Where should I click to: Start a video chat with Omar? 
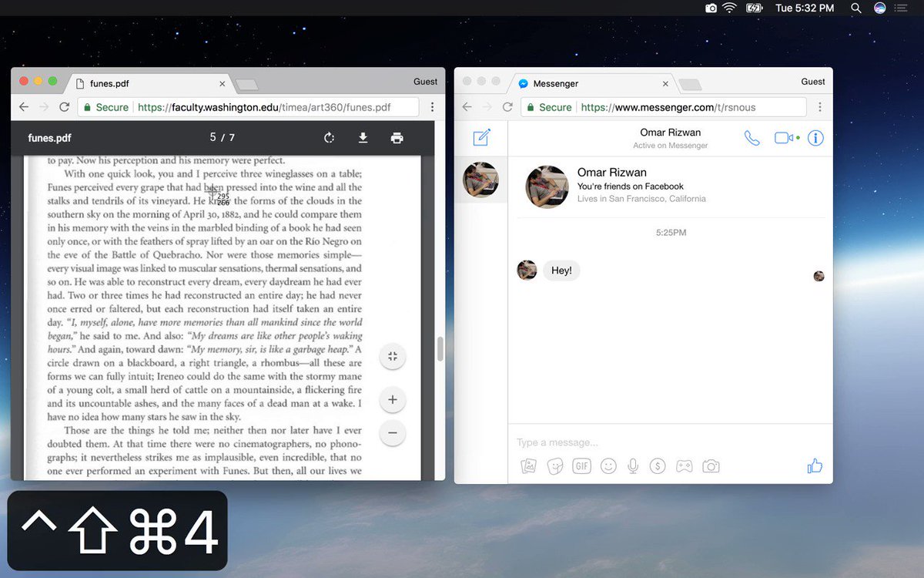784,138
